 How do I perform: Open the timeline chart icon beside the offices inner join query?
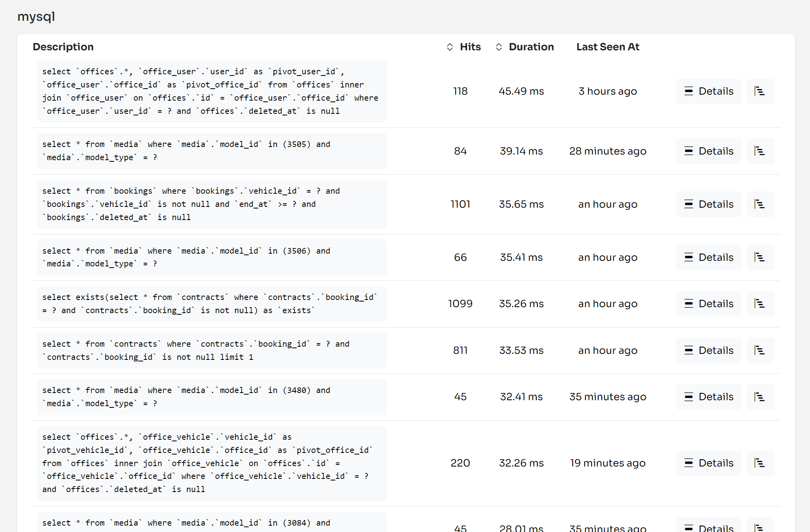click(x=760, y=91)
